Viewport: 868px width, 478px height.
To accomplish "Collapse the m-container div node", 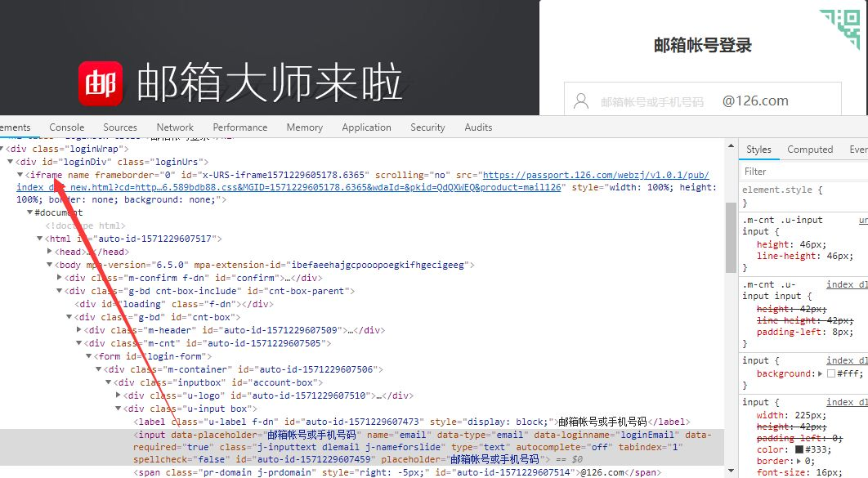I will pyautogui.click(x=99, y=369).
